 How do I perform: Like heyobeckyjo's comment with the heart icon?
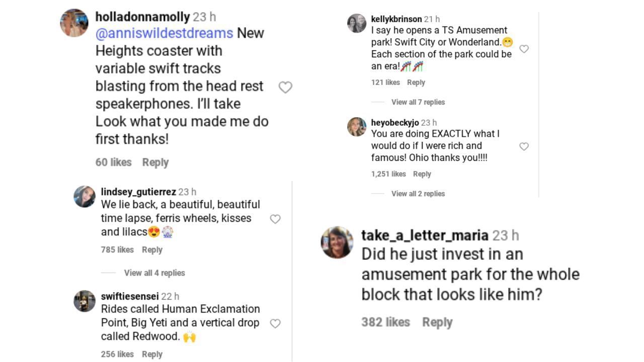[524, 147]
